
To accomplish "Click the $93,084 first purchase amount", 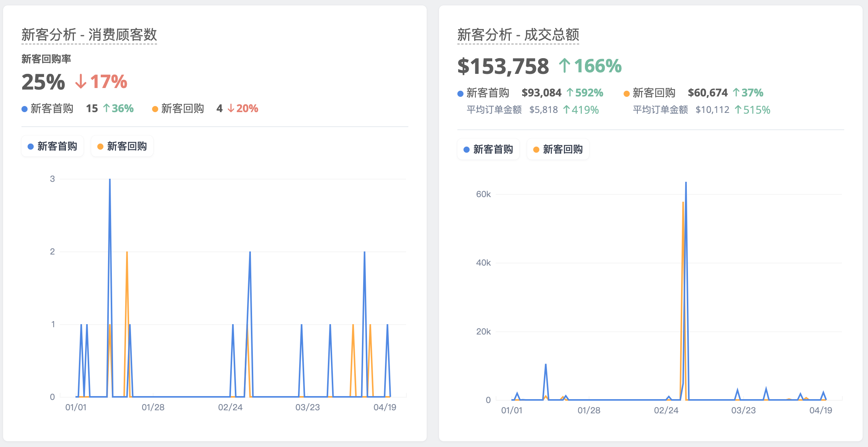I will pos(541,93).
